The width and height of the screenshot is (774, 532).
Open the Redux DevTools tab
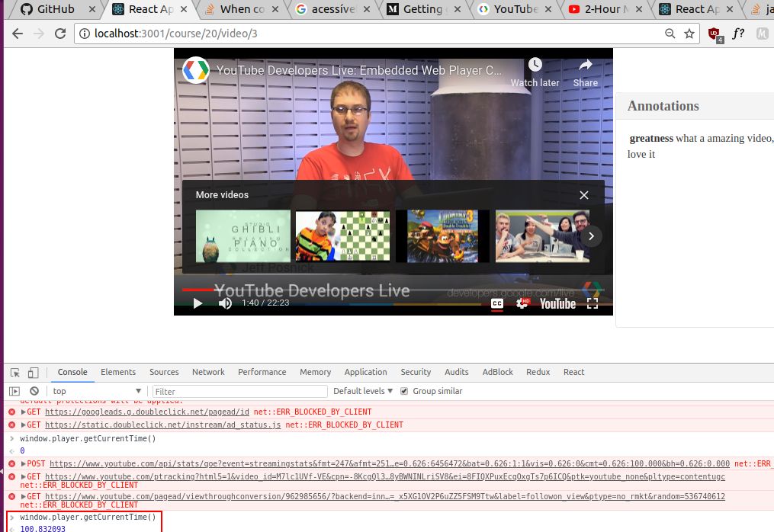[538, 372]
